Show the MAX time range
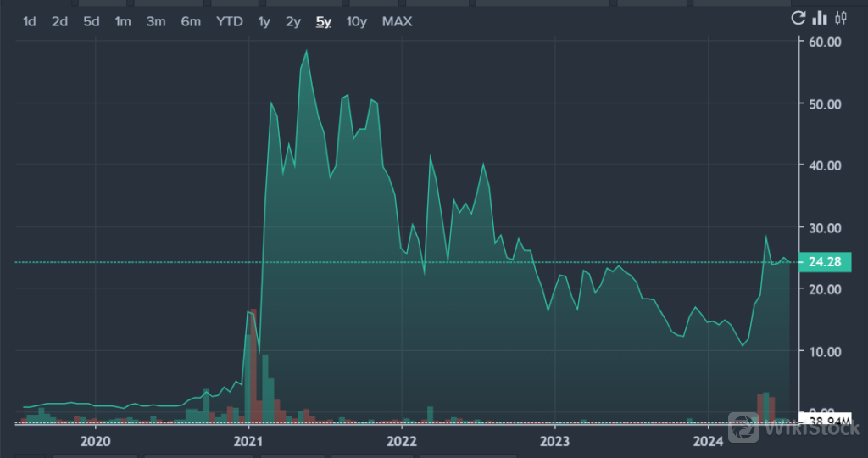868x458 pixels. pyautogui.click(x=397, y=21)
